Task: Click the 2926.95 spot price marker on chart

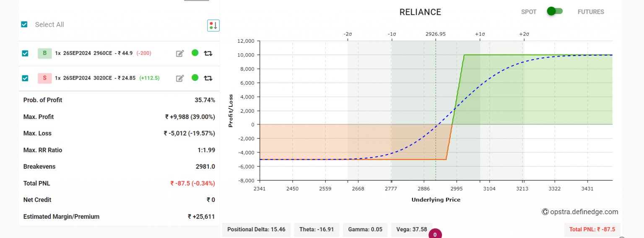Action: point(435,34)
